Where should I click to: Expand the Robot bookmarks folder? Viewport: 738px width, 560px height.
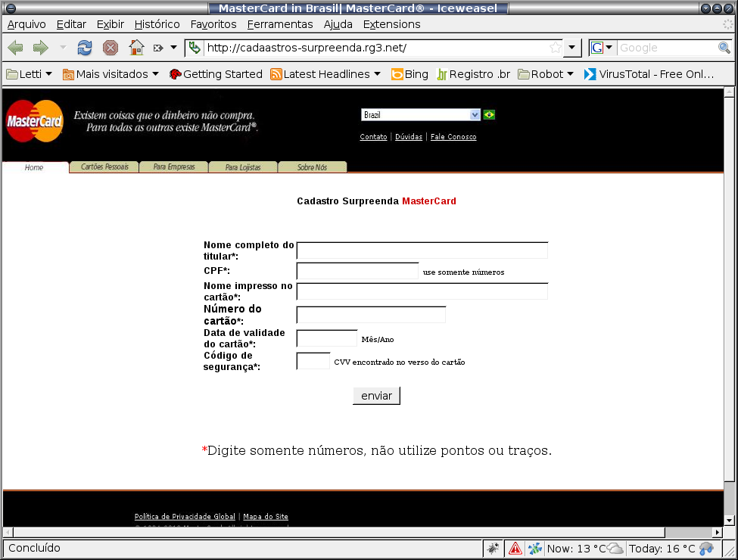point(546,74)
